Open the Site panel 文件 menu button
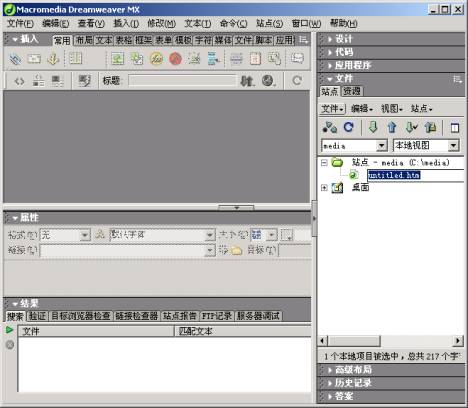The height and width of the screenshot is (408, 468). click(x=332, y=109)
